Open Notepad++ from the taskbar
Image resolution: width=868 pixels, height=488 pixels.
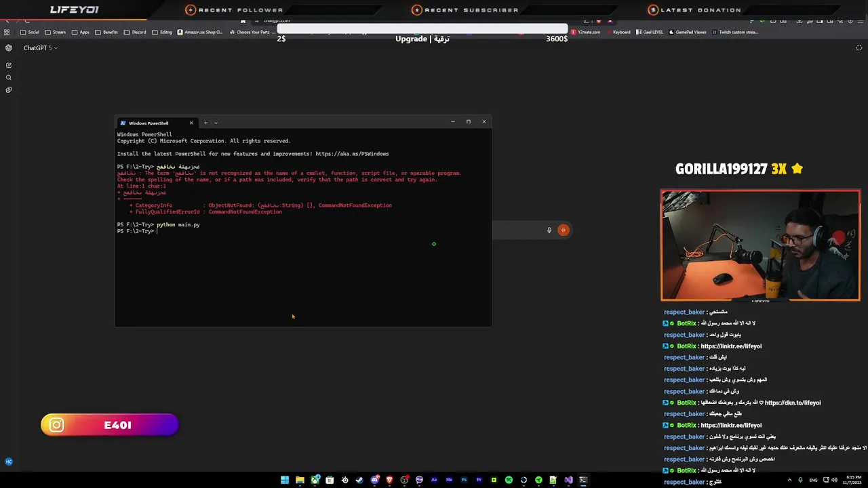pos(553,480)
